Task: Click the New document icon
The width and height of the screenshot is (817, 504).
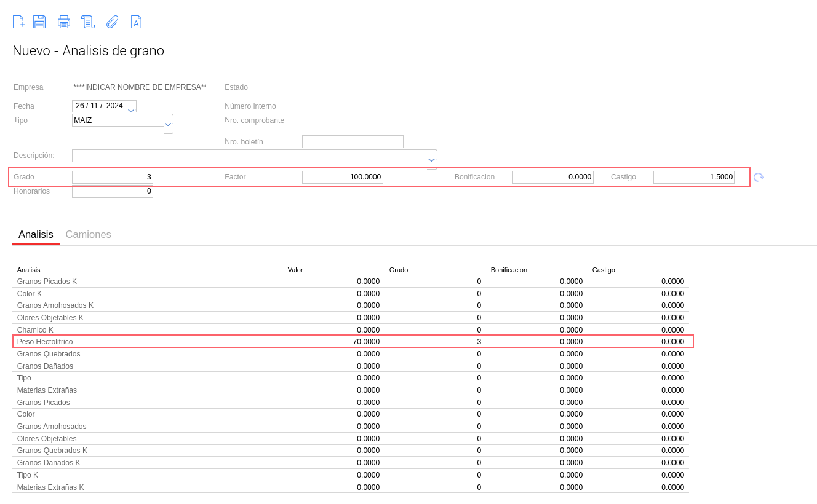Action: (19, 22)
